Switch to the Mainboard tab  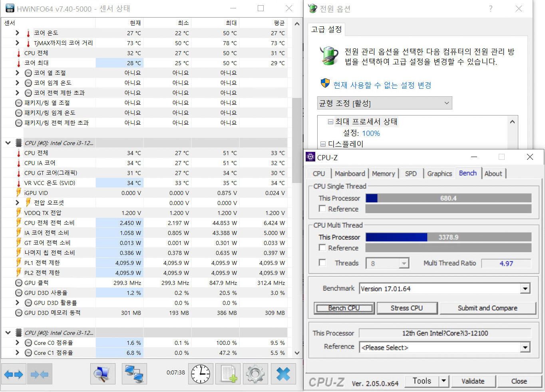(x=350, y=173)
